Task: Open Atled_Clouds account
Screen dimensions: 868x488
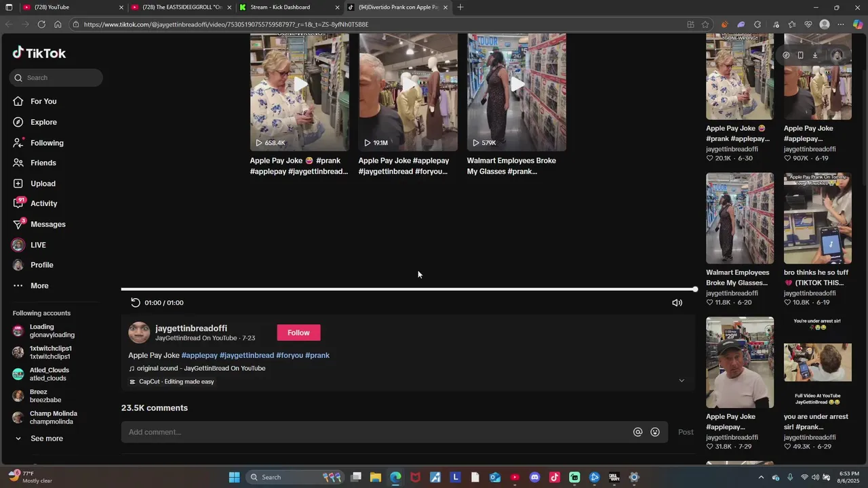Action: (x=41, y=374)
